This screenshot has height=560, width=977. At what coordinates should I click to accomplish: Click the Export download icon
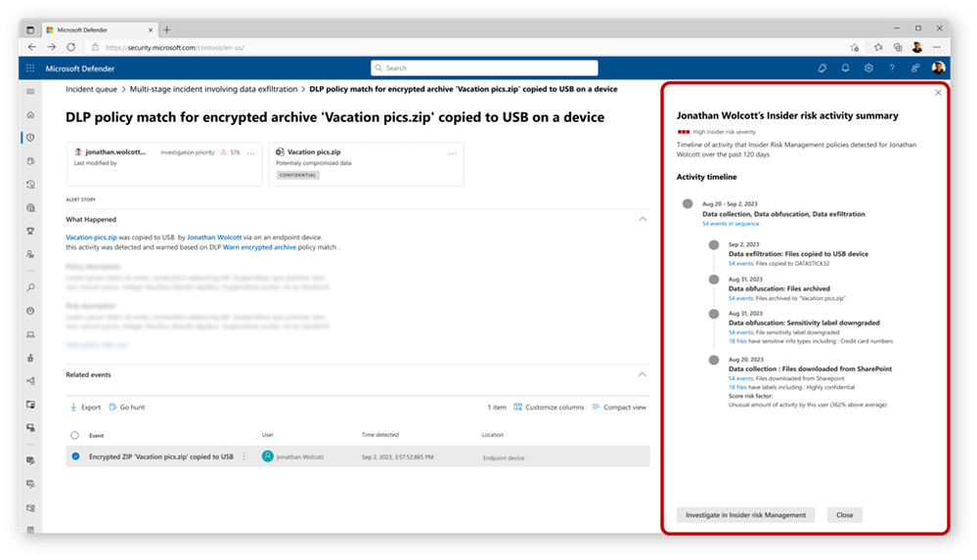(x=73, y=408)
